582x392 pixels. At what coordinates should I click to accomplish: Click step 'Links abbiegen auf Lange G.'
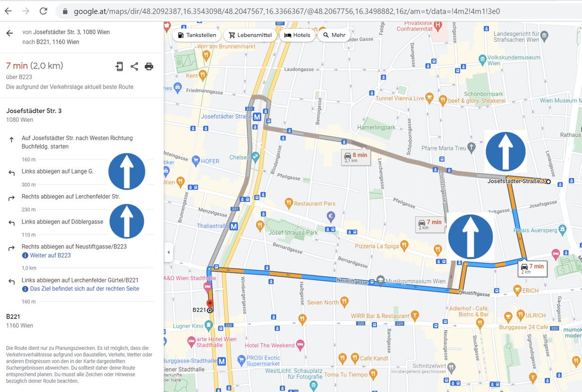pos(58,172)
